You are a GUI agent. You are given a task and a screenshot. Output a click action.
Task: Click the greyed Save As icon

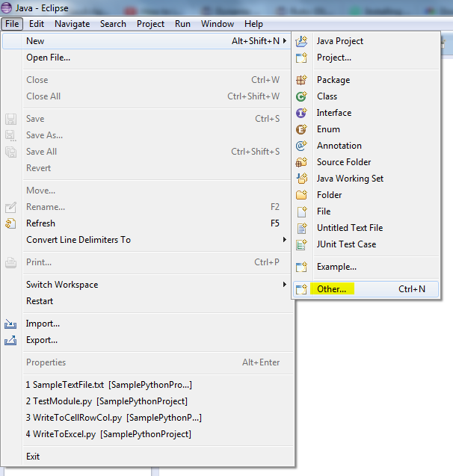(x=10, y=135)
